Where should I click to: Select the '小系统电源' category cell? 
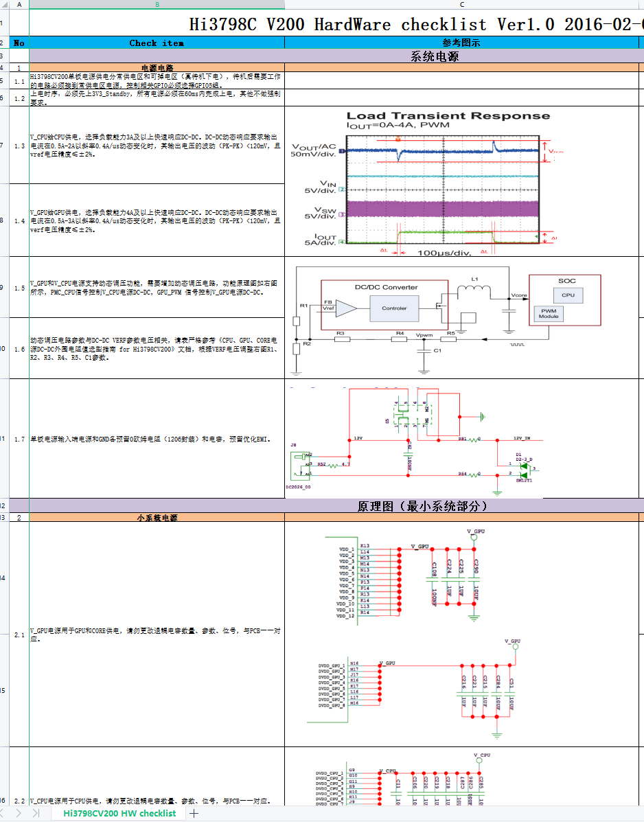[157, 518]
